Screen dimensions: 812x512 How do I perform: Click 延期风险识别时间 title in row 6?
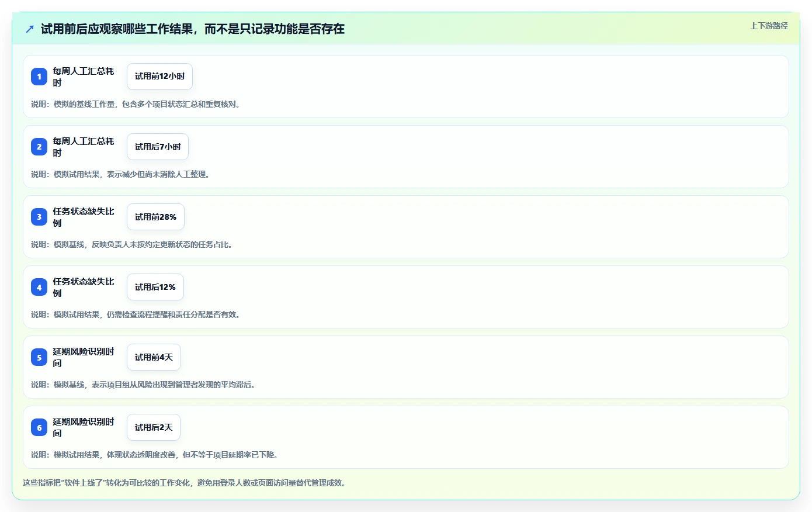click(84, 427)
